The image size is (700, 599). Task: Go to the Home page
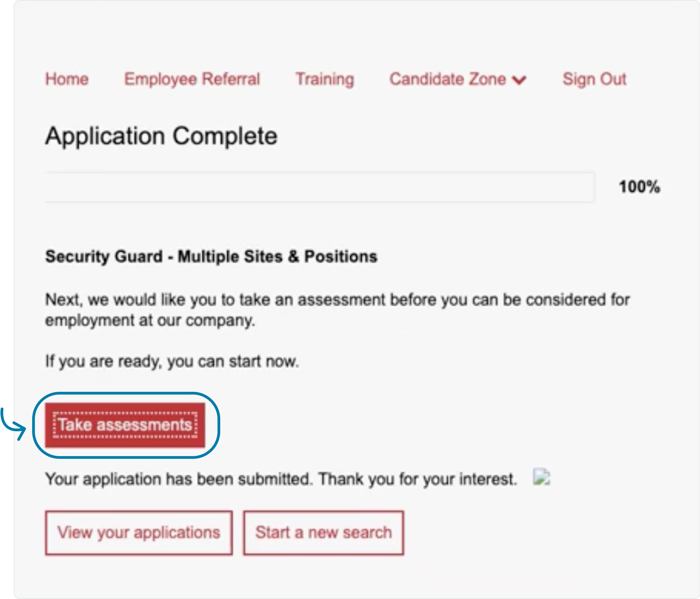click(67, 79)
